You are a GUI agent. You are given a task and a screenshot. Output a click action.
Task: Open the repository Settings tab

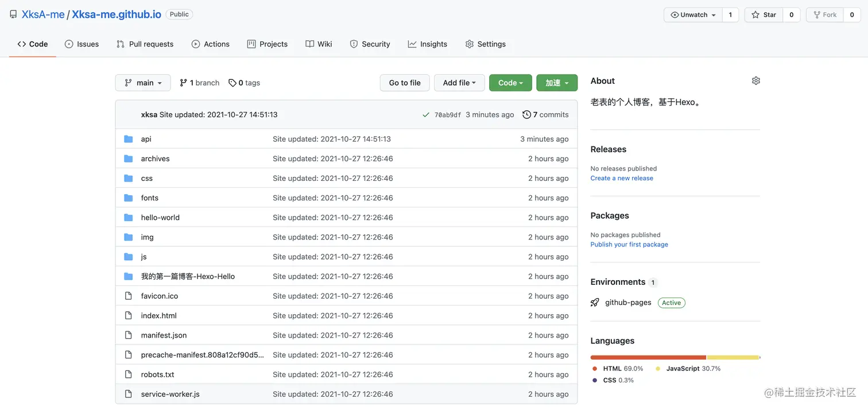click(486, 44)
